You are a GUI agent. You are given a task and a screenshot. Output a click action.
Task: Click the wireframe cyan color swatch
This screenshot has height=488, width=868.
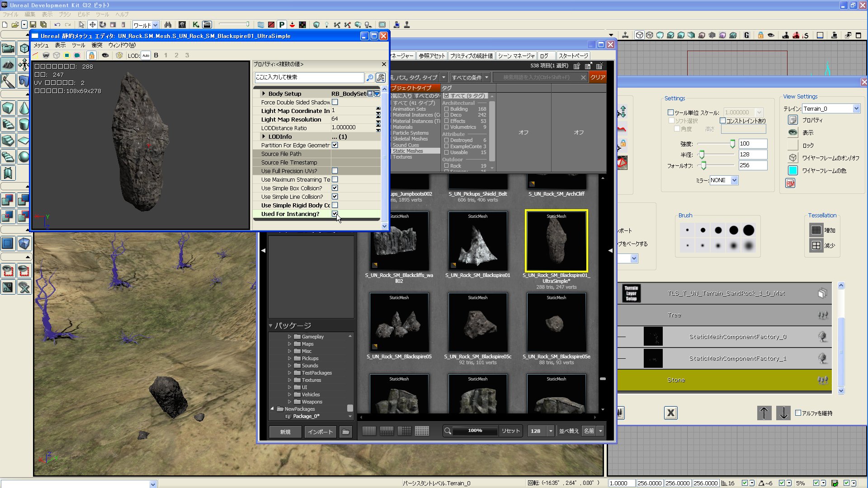(793, 170)
